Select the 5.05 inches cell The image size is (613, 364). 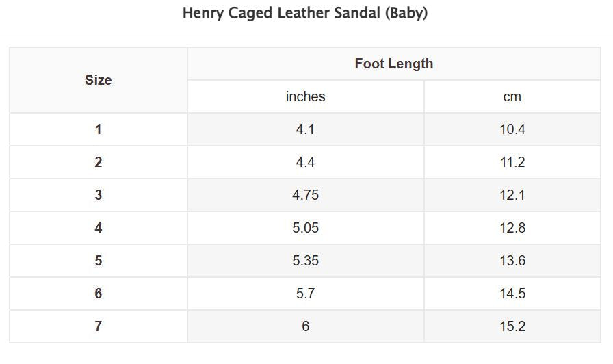pos(305,228)
